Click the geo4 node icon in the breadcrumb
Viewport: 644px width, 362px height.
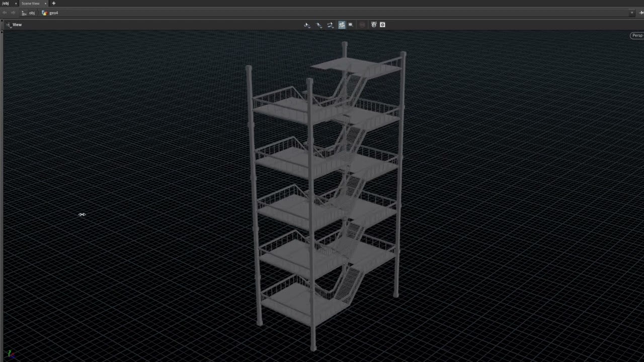[44, 13]
